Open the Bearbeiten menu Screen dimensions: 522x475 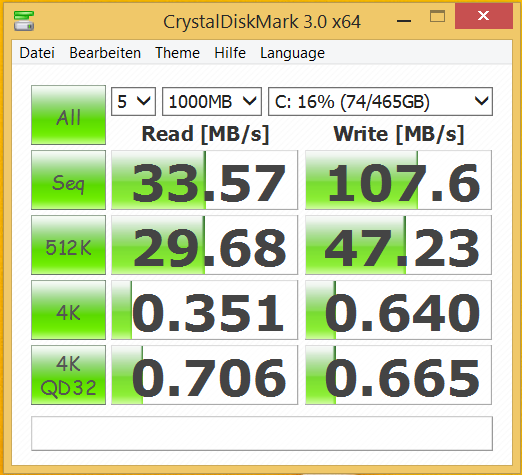(105, 53)
